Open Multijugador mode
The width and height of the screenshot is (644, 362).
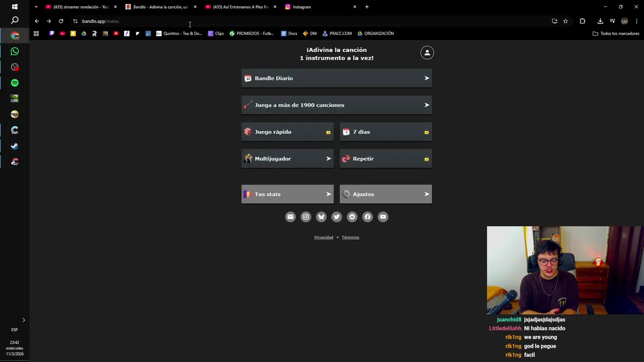pyautogui.click(x=287, y=159)
